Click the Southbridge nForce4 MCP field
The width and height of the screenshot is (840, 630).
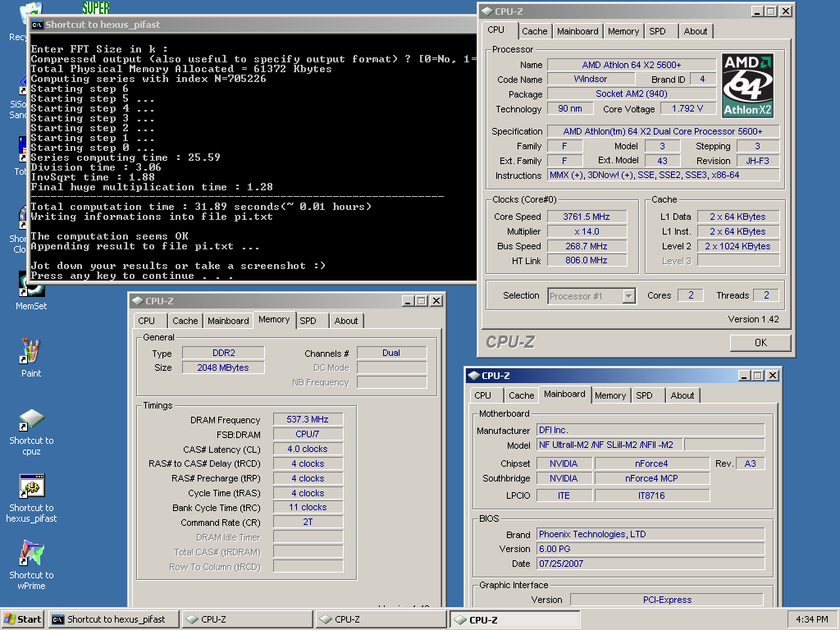[x=651, y=478]
